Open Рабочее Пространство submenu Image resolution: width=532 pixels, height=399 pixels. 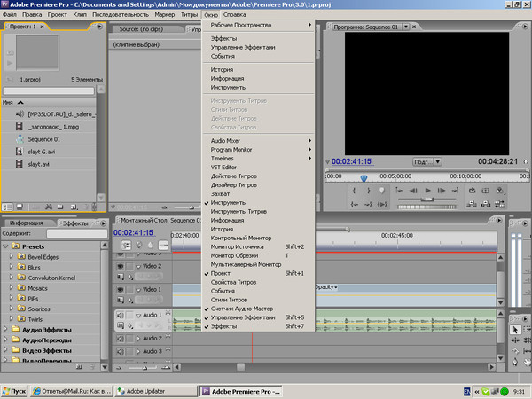258,25
